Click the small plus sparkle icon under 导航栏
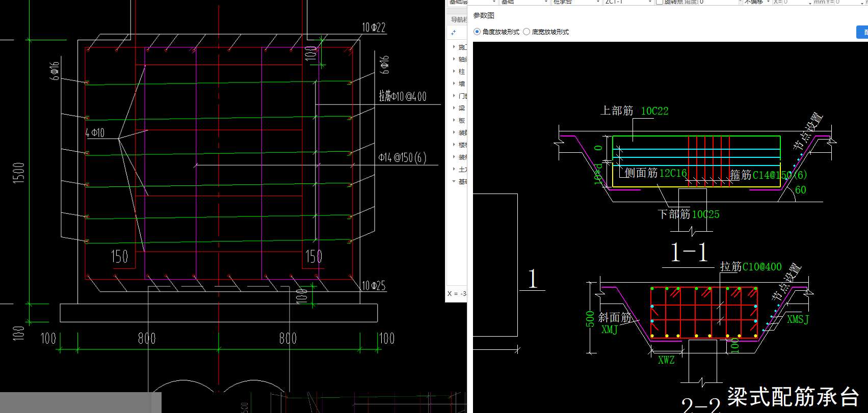Screen dimensions: 868x413 pyautogui.click(x=453, y=33)
